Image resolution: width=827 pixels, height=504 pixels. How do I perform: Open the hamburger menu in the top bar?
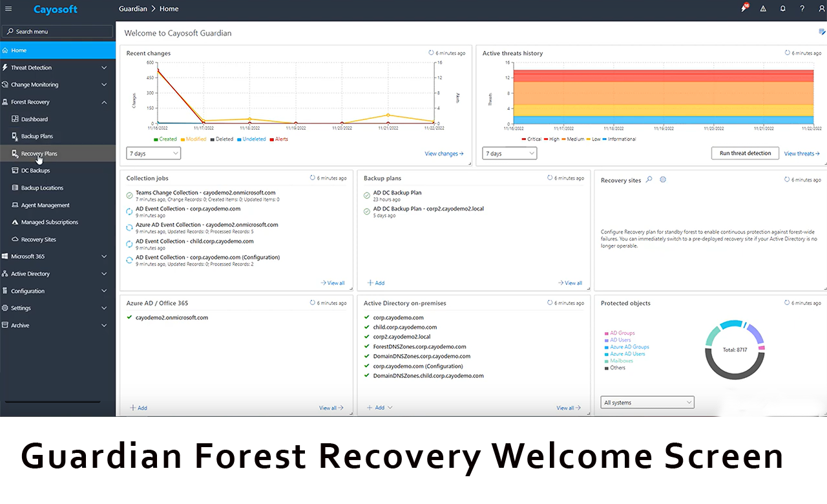(8, 8)
